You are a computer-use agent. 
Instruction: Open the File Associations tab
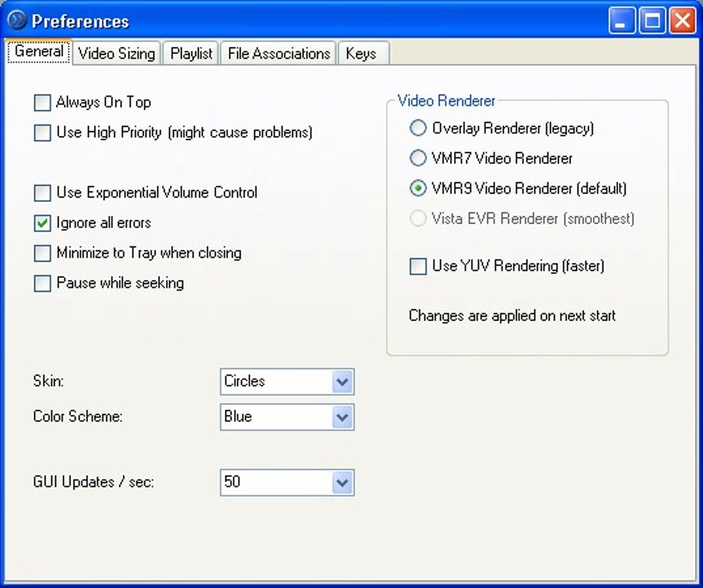coord(278,53)
